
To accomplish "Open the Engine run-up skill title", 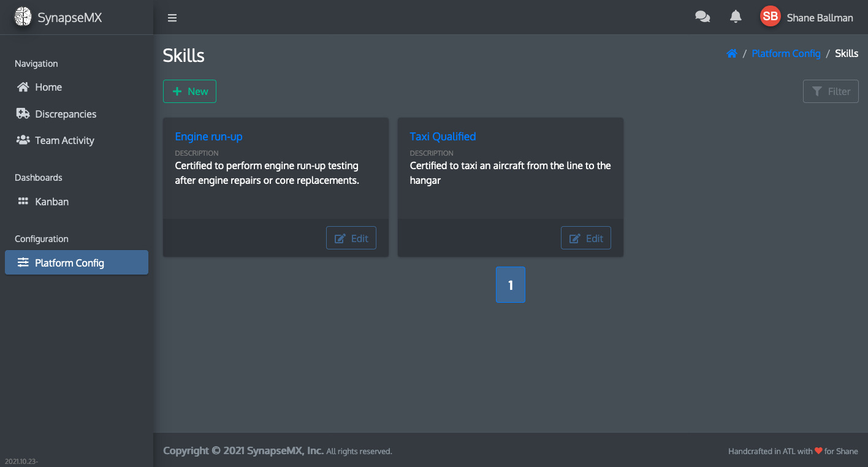I will point(208,136).
